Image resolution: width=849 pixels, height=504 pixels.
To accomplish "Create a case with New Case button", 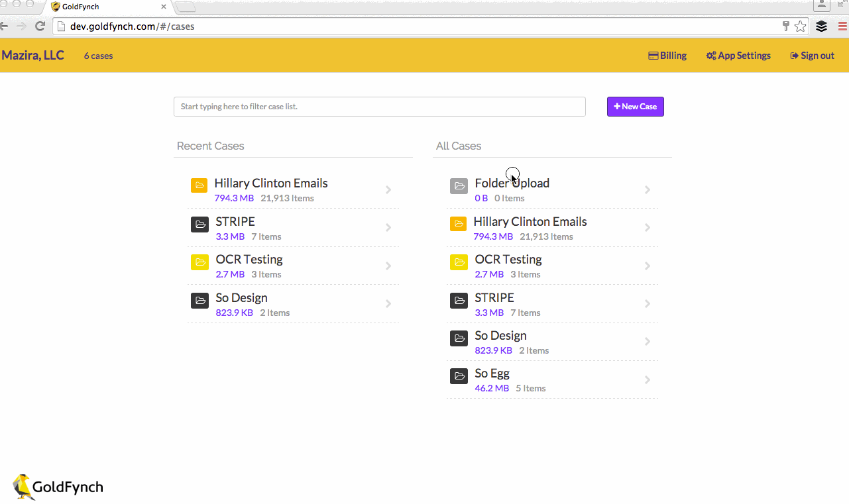I will (635, 107).
